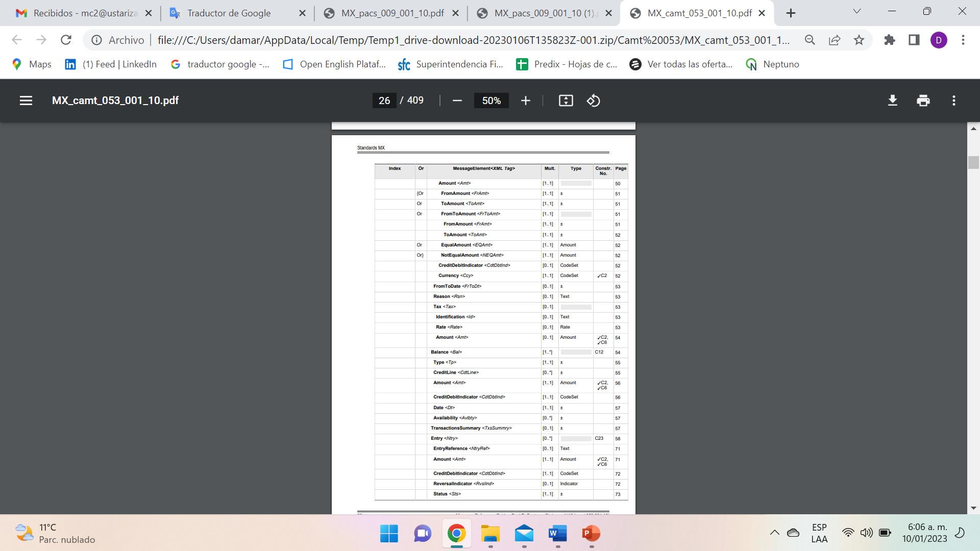Viewport: 980px width, 551px height.
Task: Download the PDF file
Action: click(x=892, y=101)
